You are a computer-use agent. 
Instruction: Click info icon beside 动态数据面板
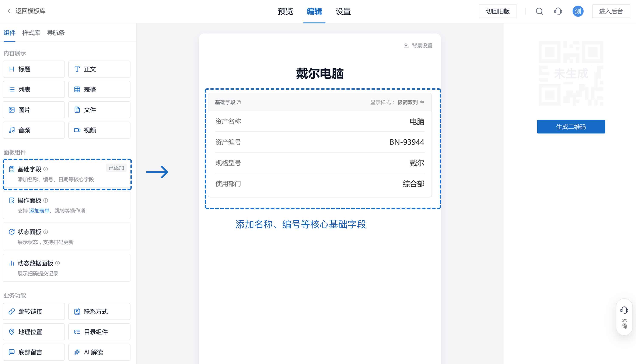[x=57, y=263]
